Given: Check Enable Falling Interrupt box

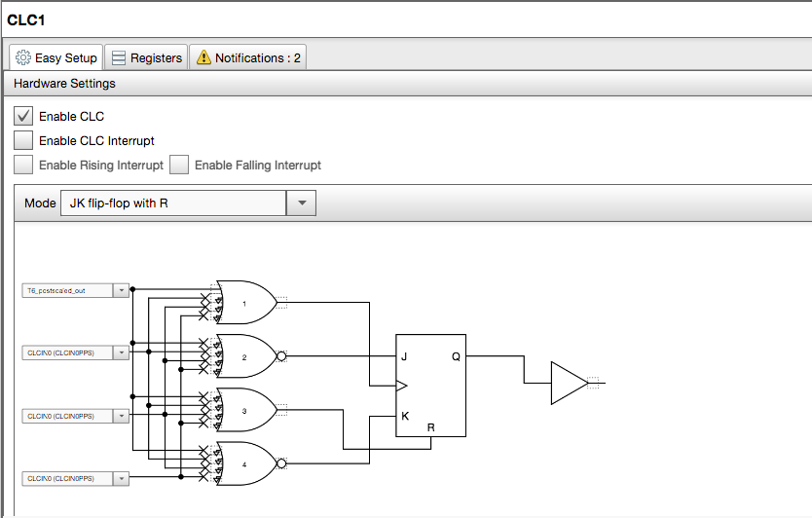Looking at the screenshot, I should (x=179, y=165).
